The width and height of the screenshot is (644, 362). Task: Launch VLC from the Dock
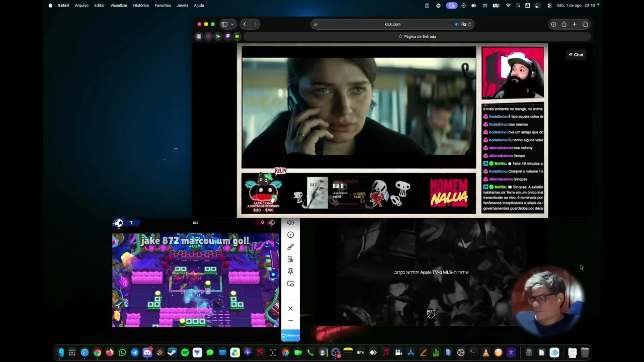click(x=486, y=352)
